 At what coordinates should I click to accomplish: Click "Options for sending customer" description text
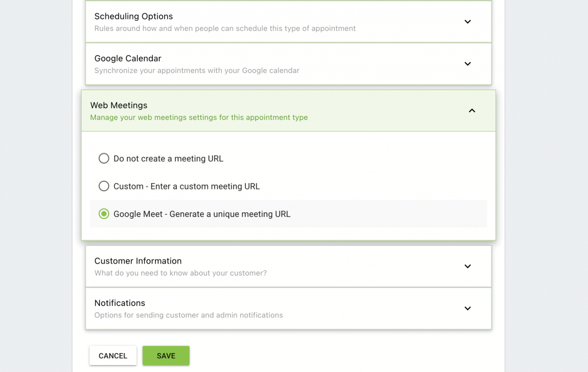click(x=188, y=315)
